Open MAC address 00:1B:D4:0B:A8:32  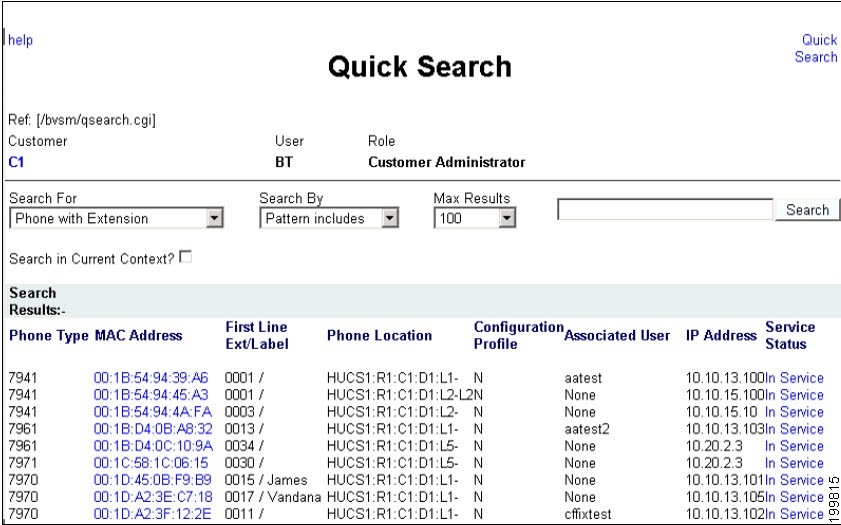(x=153, y=429)
